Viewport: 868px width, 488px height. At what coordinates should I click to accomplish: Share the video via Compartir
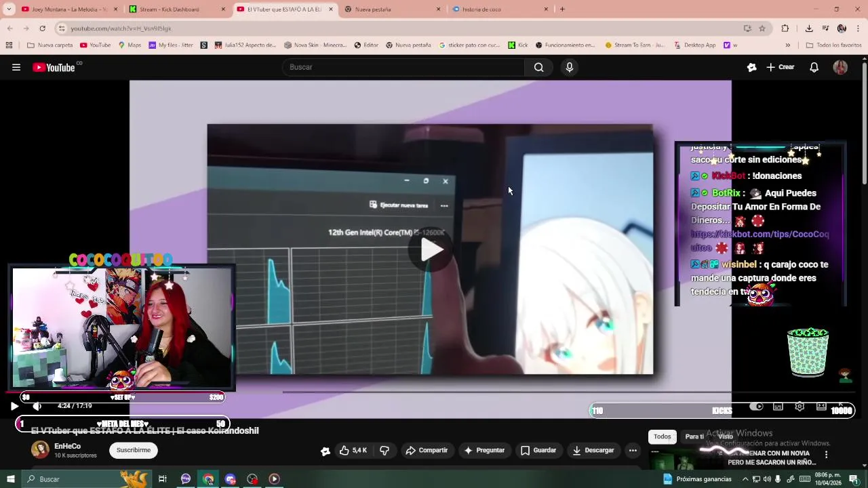(427, 450)
